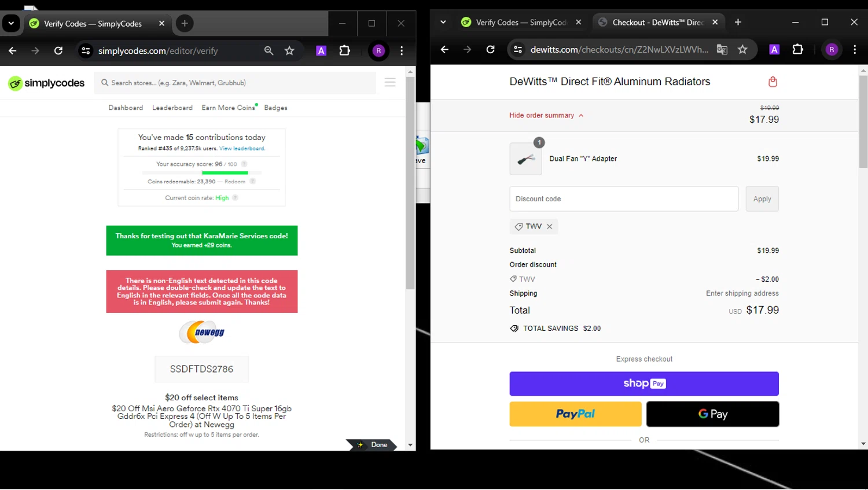Open profile R avatar in SimplyCodes window

point(378,51)
